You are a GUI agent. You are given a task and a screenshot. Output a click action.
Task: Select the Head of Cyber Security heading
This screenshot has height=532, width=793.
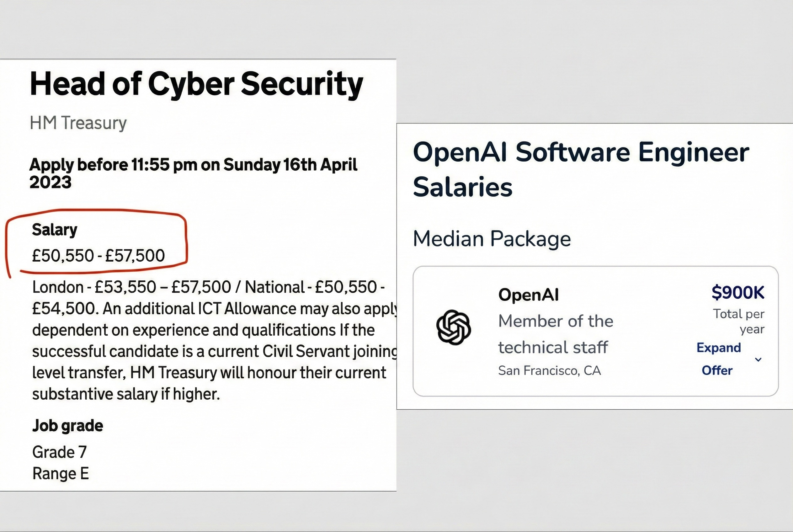(x=196, y=84)
